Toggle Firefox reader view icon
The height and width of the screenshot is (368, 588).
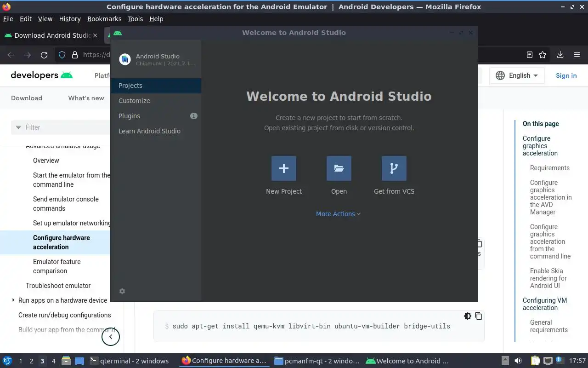pos(530,55)
